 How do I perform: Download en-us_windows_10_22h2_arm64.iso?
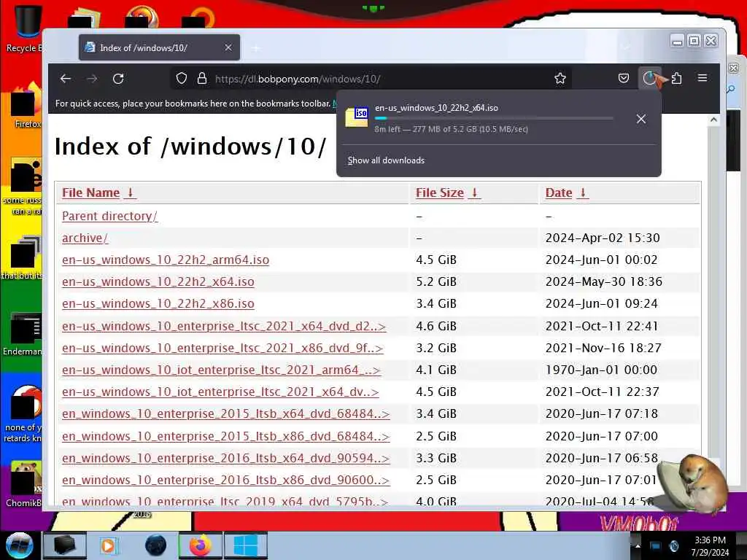click(x=166, y=260)
